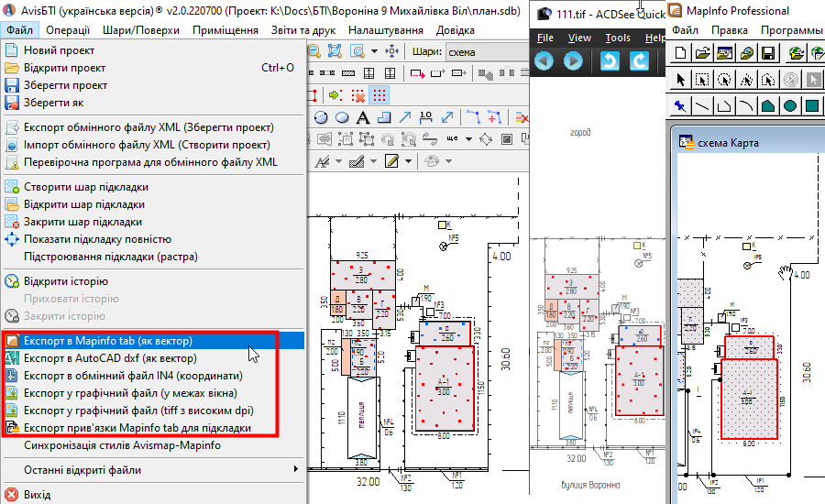Viewport: 825px width, 504px height.
Task: Open the Звіти та друк menu
Action: point(303,30)
